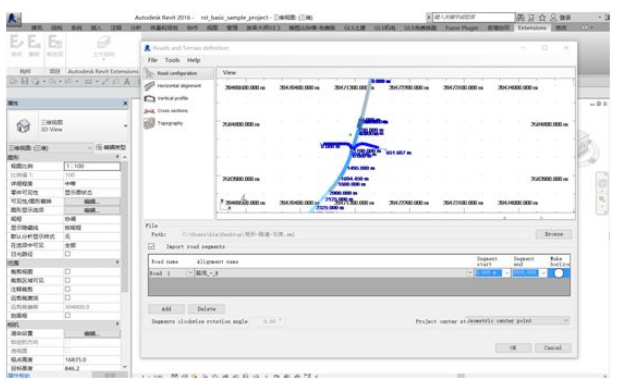Open the Road 1 name dropdown

click(x=190, y=273)
